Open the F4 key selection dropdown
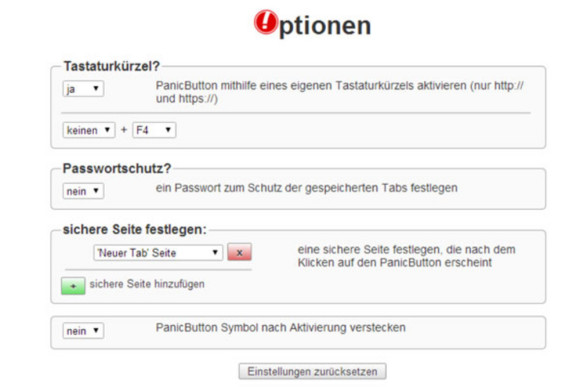Screen dimensions: 580x387 tap(154, 130)
